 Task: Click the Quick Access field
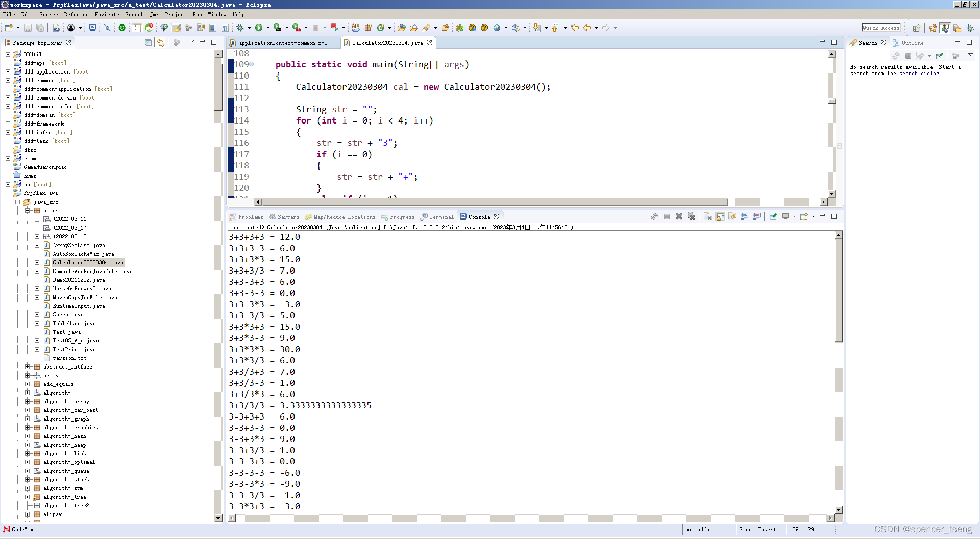tap(881, 28)
